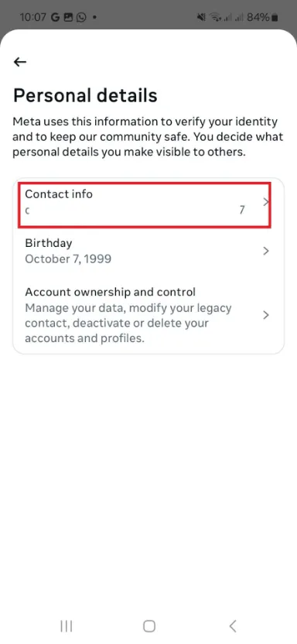Viewport: 297px width, 644px height.
Task: Tap the Android navigation back icon
Action: 233,626
